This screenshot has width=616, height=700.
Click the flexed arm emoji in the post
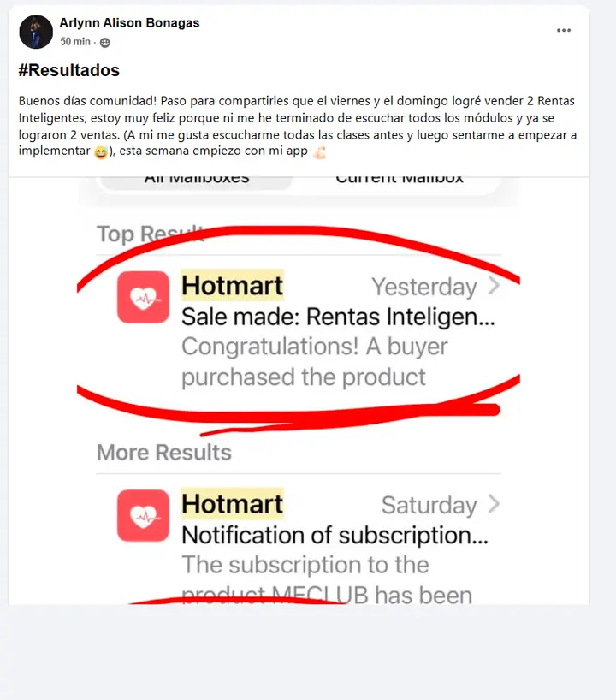[x=319, y=152]
